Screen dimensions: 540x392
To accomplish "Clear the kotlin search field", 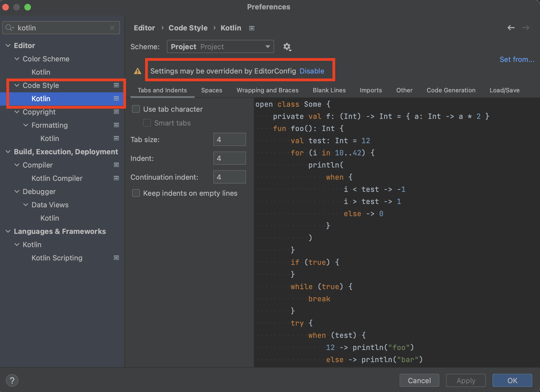I will click(112, 28).
